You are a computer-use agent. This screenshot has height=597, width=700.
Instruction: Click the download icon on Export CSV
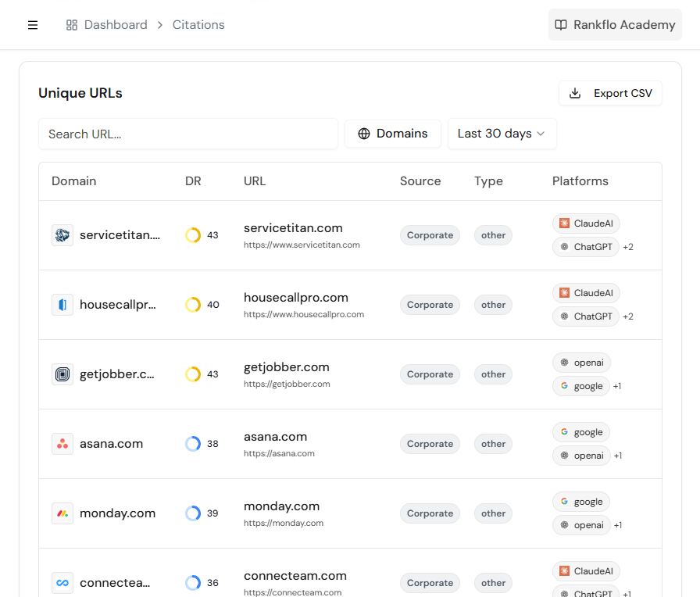tap(577, 93)
